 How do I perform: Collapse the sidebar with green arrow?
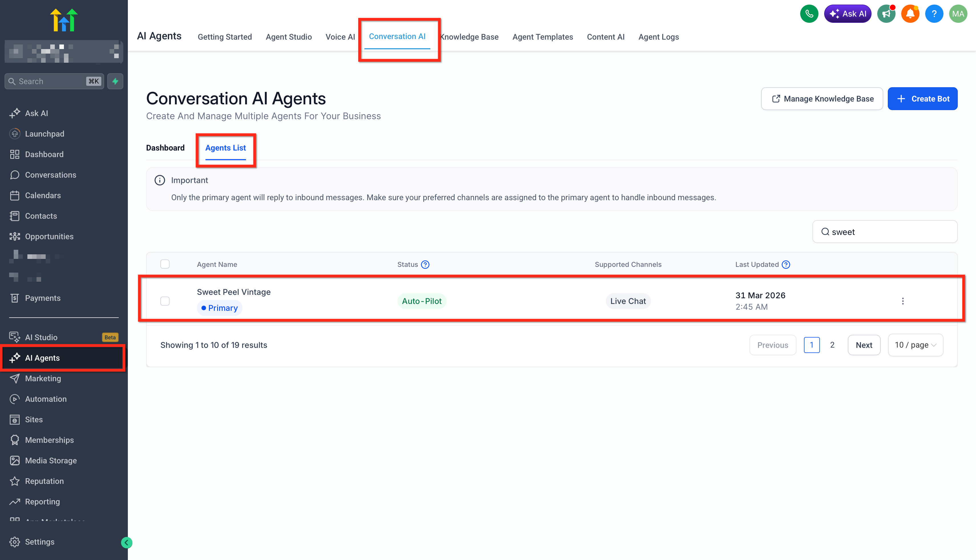126,542
